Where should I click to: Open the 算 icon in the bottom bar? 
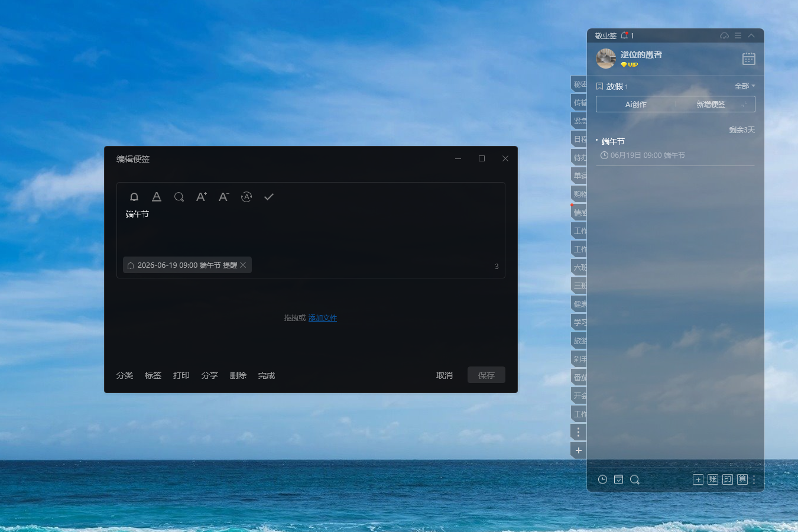742,479
